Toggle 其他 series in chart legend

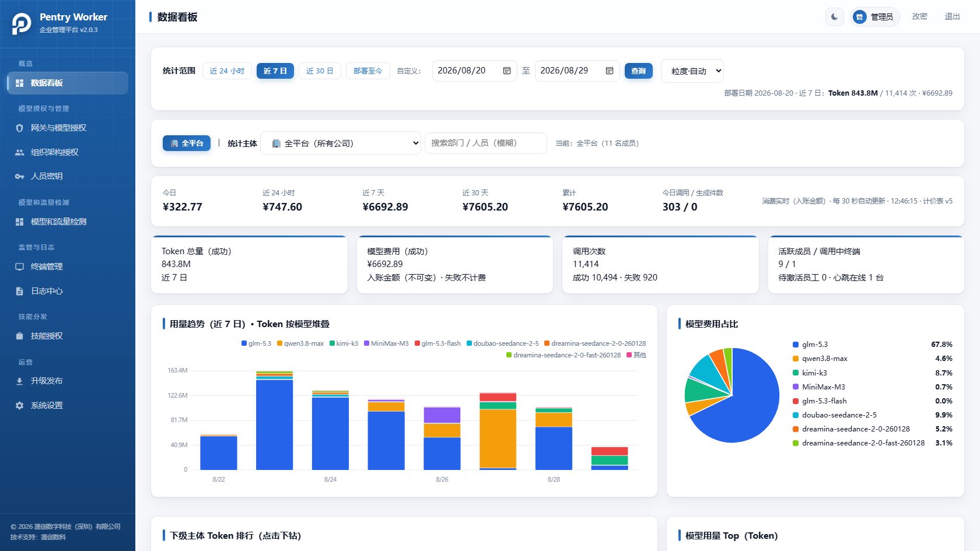636,355
